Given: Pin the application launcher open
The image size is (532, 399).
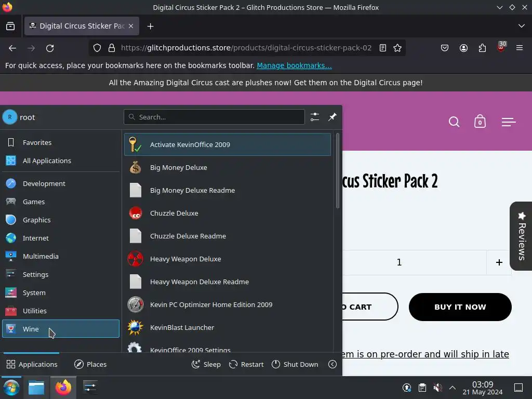Looking at the screenshot, I should click(332, 117).
